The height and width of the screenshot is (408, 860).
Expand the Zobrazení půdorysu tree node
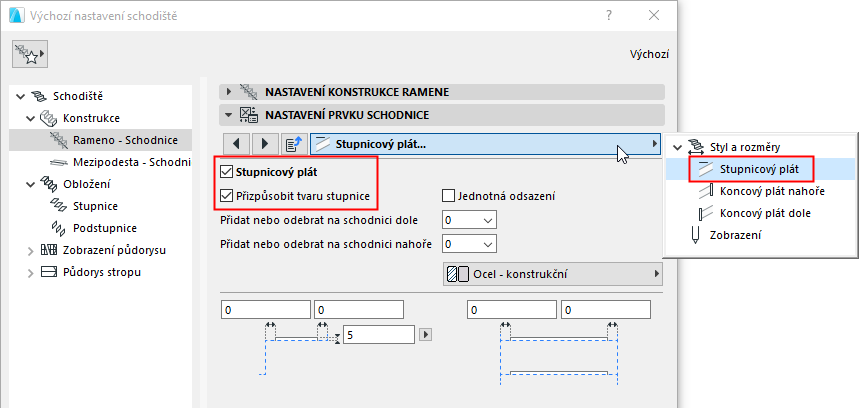pos(31,251)
